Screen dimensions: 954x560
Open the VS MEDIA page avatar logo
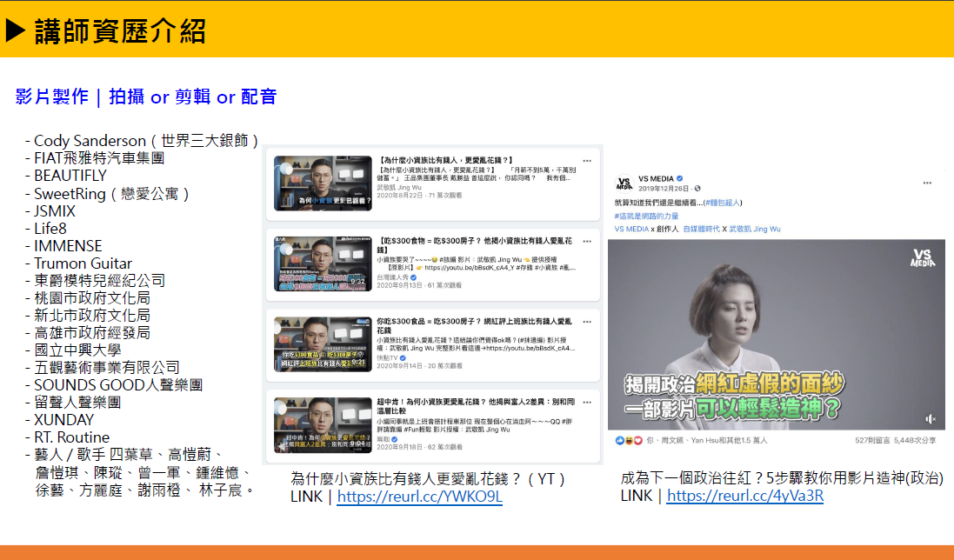[624, 183]
